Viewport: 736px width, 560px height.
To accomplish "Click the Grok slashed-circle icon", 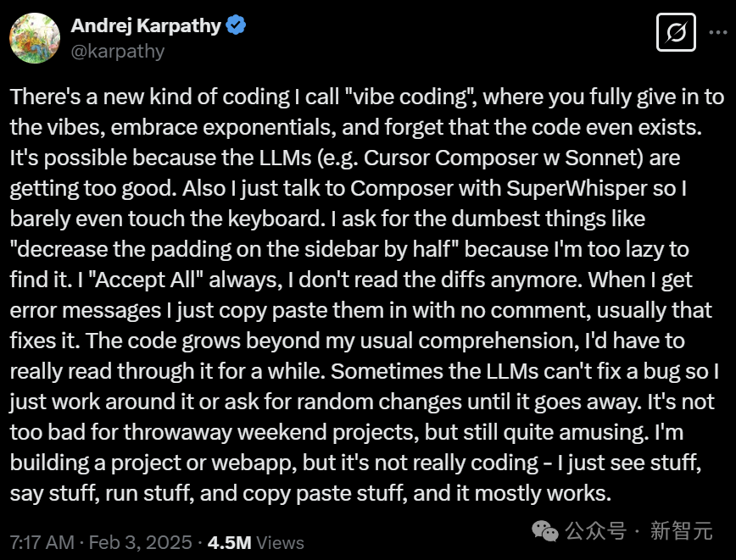I will (x=676, y=32).
